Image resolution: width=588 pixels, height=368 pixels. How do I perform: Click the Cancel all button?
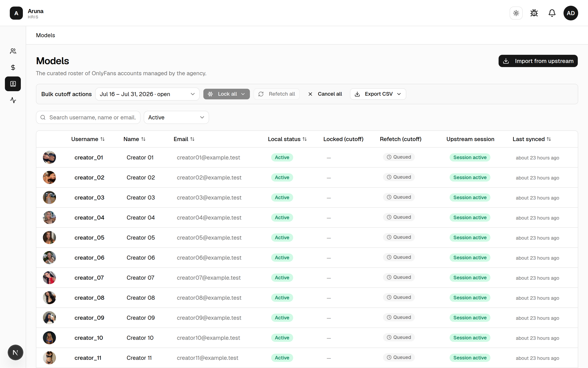click(325, 94)
